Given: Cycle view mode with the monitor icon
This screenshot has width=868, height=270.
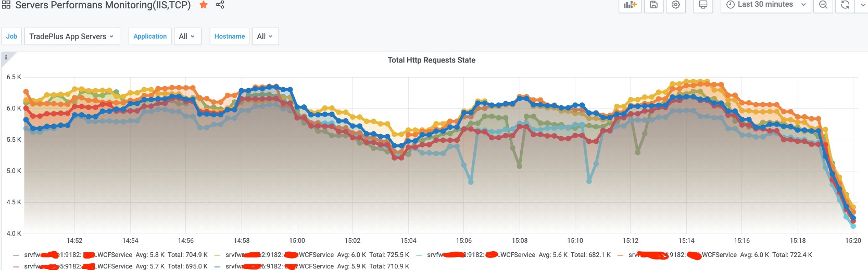Looking at the screenshot, I should click(x=703, y=5).
